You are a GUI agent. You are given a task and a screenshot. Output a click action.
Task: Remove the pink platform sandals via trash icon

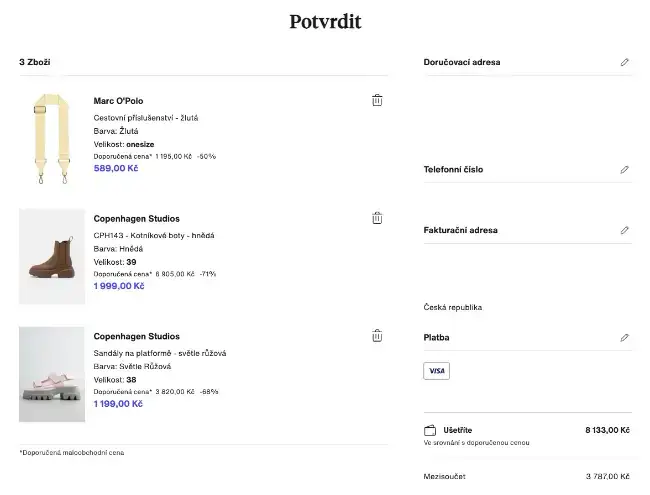pyautogui.click(x=377, y=336)
